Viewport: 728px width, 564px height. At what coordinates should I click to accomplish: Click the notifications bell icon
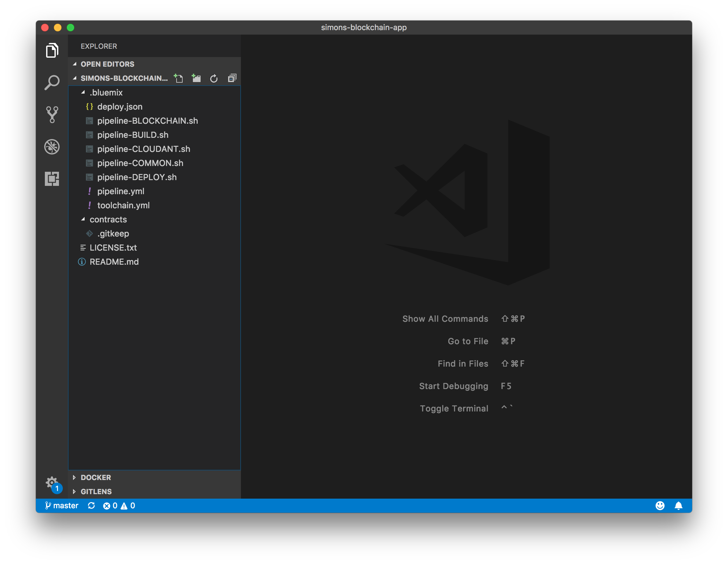coord(678,506)
